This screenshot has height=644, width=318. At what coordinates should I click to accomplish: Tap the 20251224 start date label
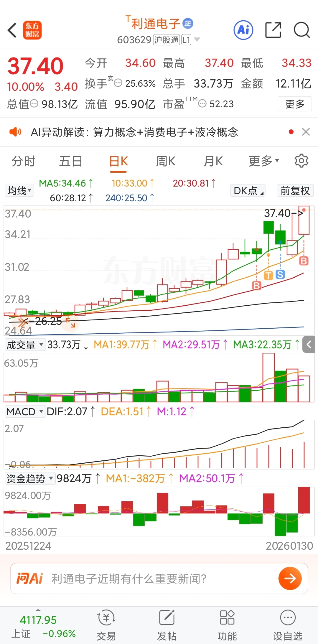click(28, 546)
